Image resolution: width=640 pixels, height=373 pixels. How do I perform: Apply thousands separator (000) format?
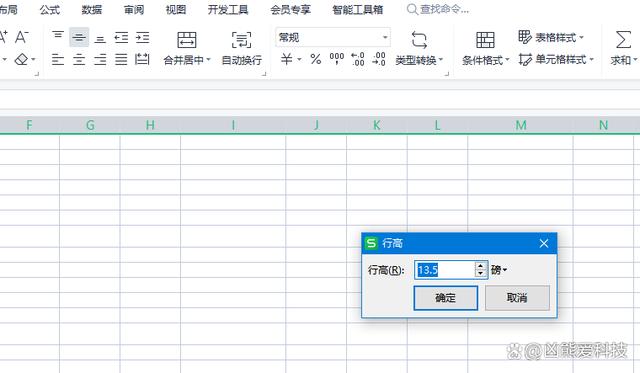(x=337, y=59)
